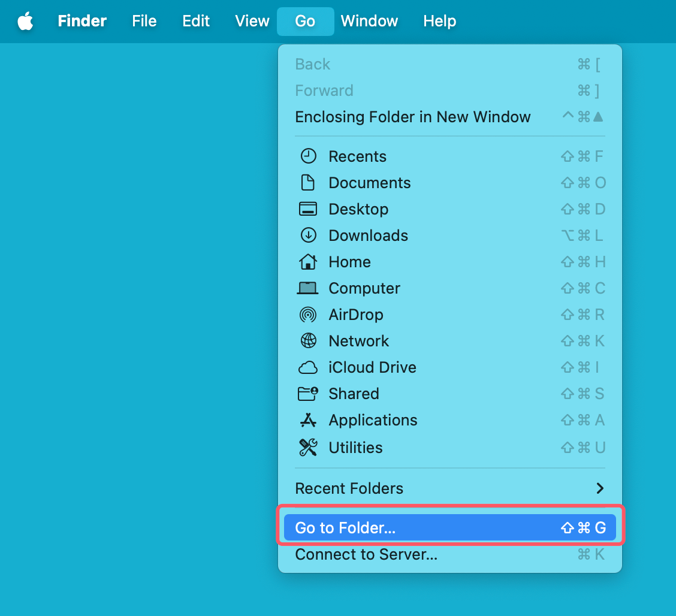Click the Shared folder icon

(308, 393)
